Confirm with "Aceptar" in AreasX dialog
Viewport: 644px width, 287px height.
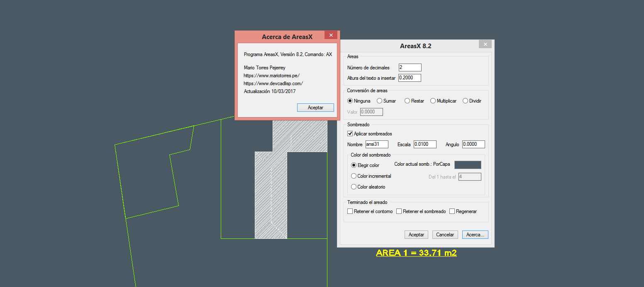point(416,234)
